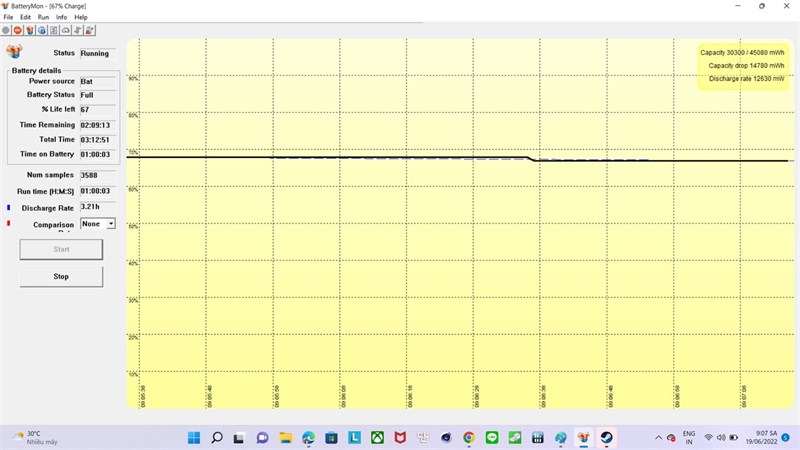Click the red stop icon in the toolbar

click(x=18, y=30)
